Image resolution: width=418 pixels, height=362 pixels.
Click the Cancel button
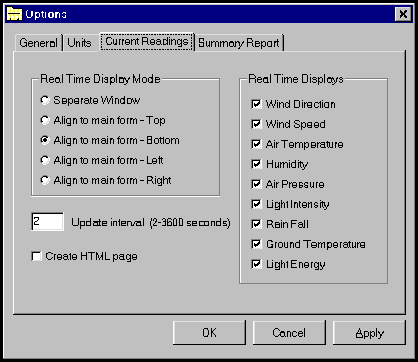tap(289, 333)
